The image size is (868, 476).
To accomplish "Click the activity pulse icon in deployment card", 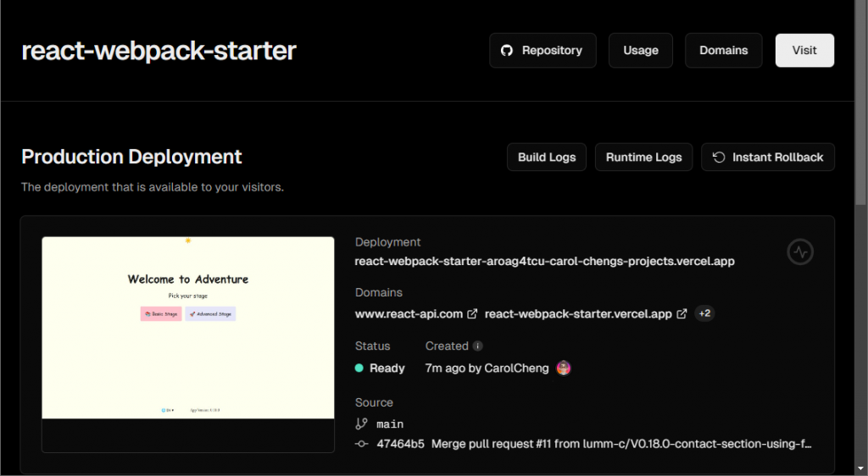I will click(x=800, y=252).
